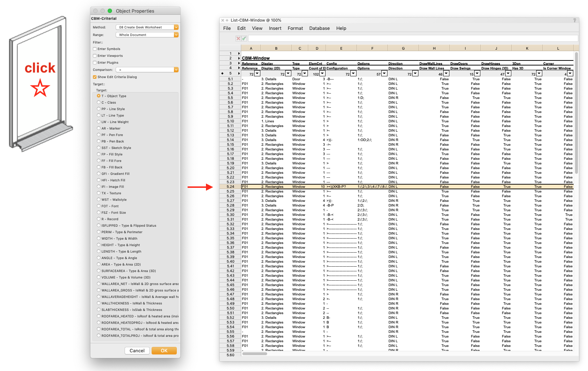Viewport: 588px width, 371px height.
Task: Select the FP - Fill Style target
Action: 99,154
